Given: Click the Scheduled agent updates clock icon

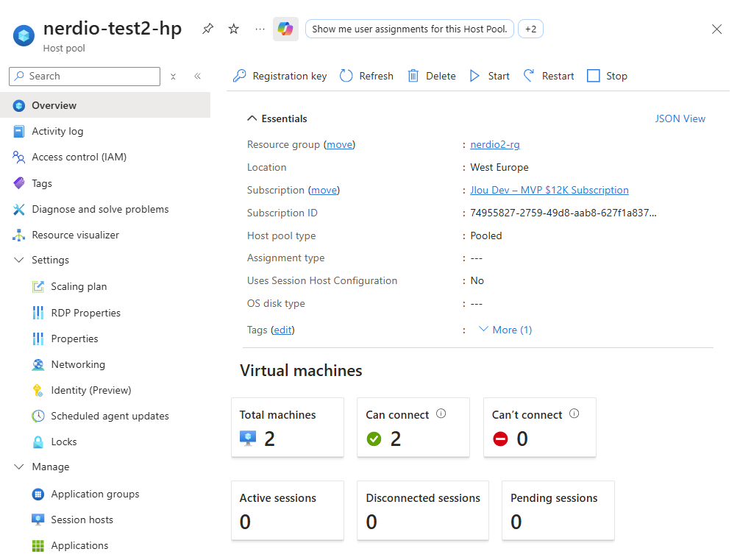Looking at the screenshot, I should click(x=38, y=416).
